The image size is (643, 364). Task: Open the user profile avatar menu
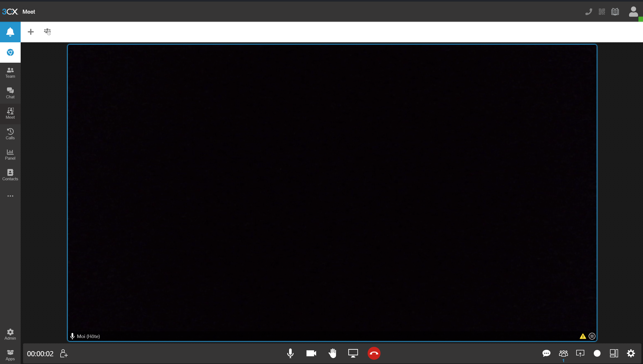click(x=633, y=12)
